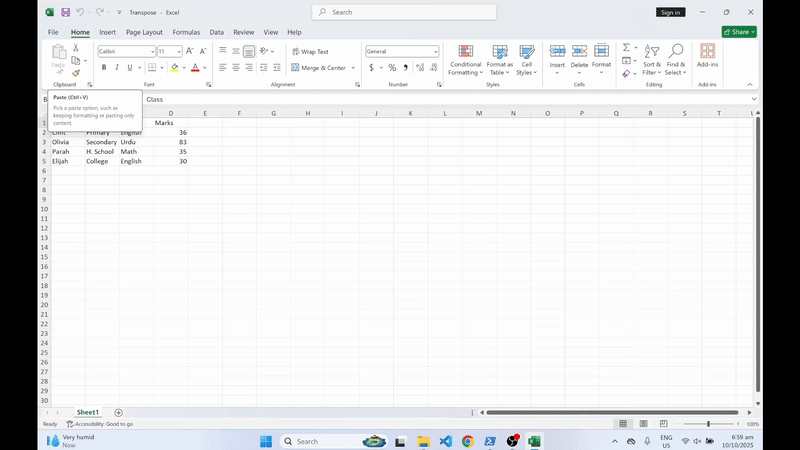This screenshot has width=800, height=450.
Task: Apply the red Font Color swatch
Action: click(x=195, y=67)
